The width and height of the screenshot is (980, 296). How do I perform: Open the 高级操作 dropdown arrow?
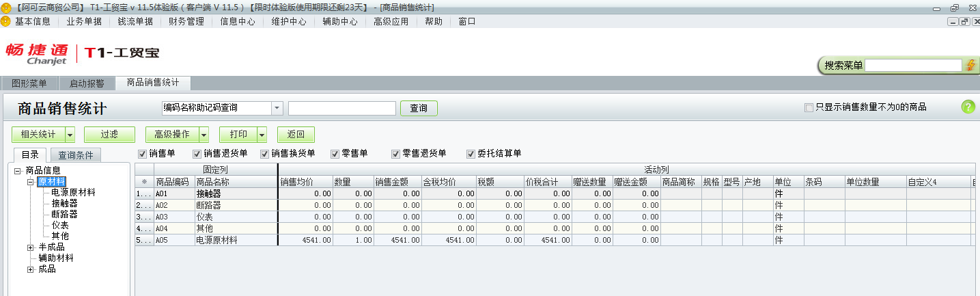[204, 135]
